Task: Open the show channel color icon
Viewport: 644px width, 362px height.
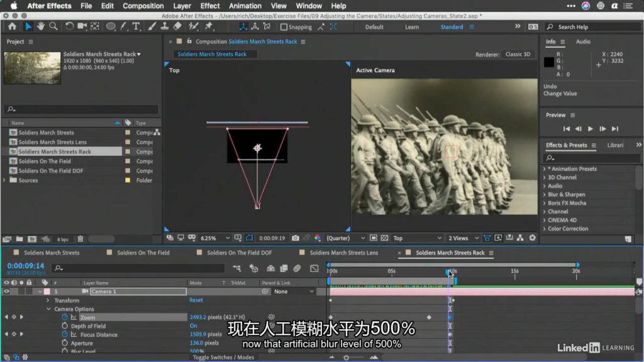Action: click(x=318, y=238)
